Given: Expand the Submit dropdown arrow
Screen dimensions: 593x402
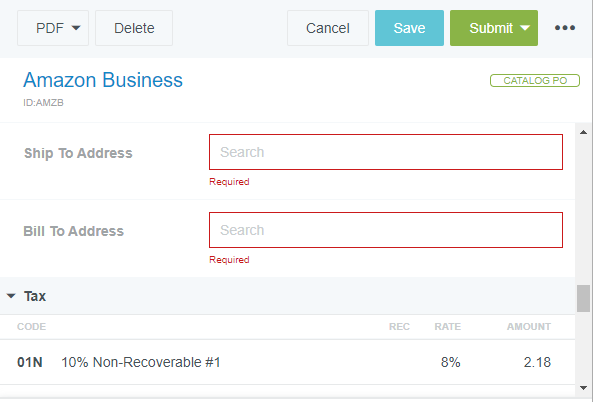Looking at the screenshot, I should (x=525, y=28).
